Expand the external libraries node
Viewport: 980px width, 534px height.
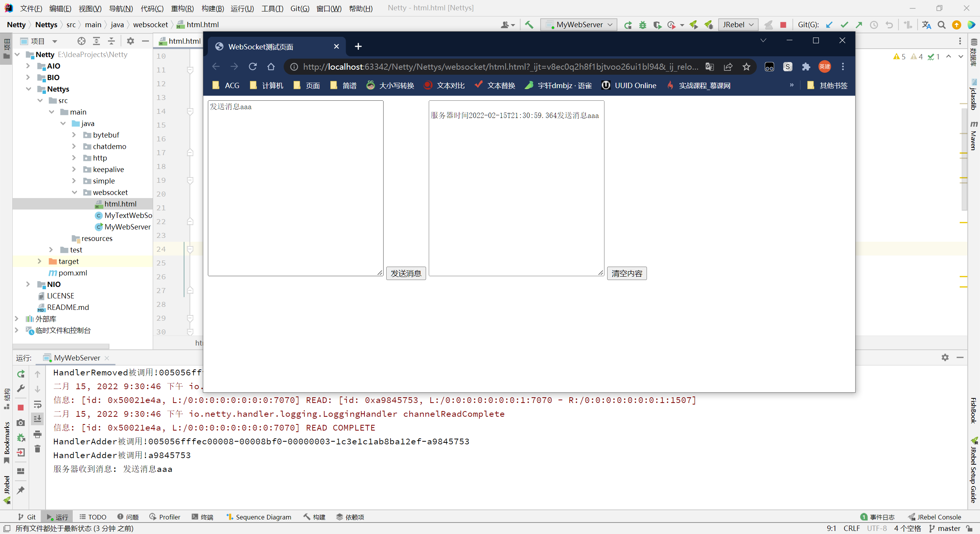tap(16, 319)
